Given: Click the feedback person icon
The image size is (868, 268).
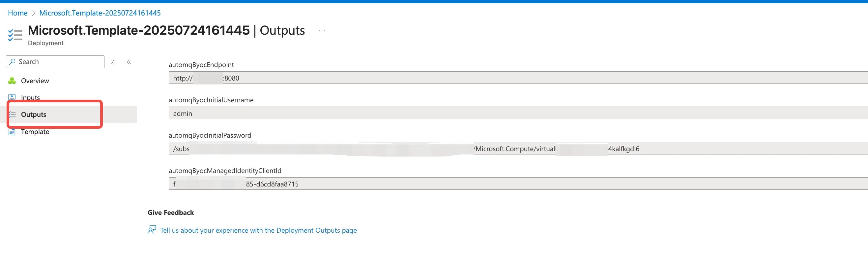Looking at the screenshot, I should pos(152,230).
